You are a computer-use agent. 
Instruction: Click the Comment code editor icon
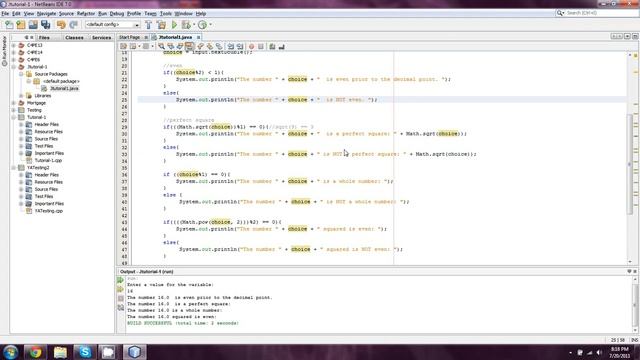(272, 47)
